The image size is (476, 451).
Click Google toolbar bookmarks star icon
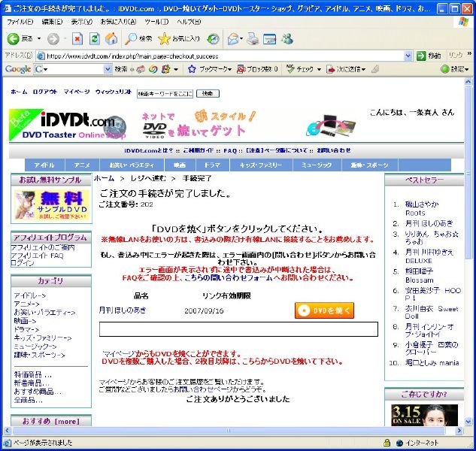[192, 69]
